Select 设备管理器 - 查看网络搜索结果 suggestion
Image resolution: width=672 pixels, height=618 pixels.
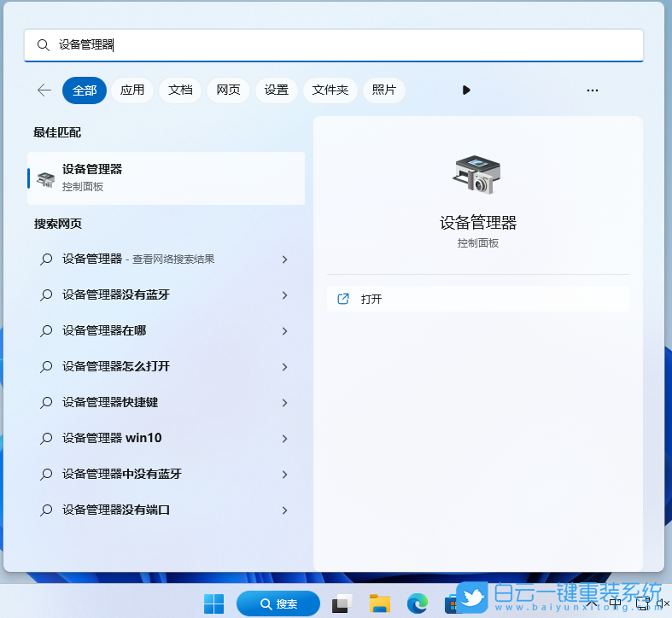pyautogui.click(x=166, y=259)
